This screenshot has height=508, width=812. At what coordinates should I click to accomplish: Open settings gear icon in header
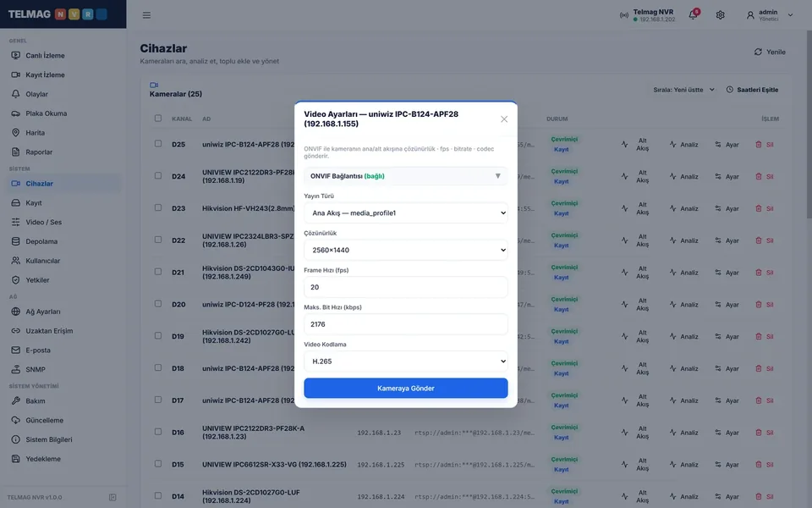tap(721, 15)
